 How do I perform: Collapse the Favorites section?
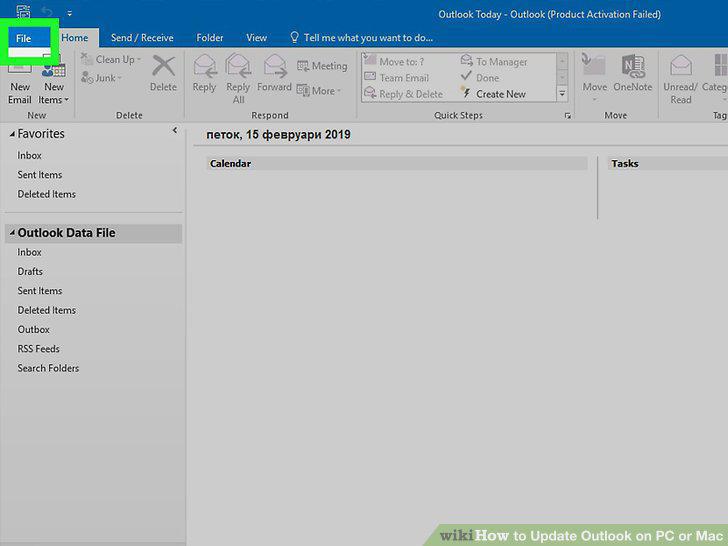pos(12,134)
